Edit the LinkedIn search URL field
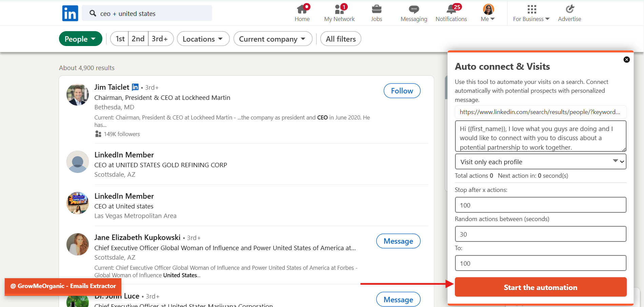The width and height of the screenshot is (644, 307). click(x=540, y=112)
